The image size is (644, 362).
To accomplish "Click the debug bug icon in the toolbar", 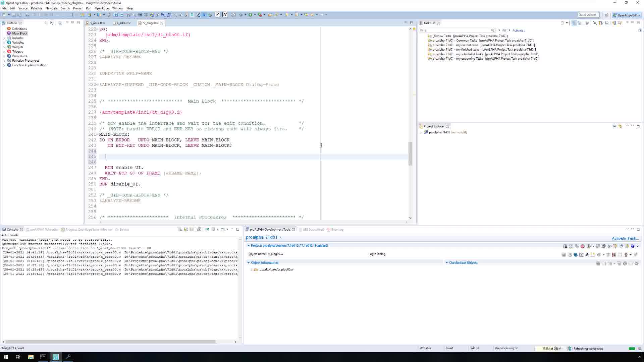I will point(240,15).
